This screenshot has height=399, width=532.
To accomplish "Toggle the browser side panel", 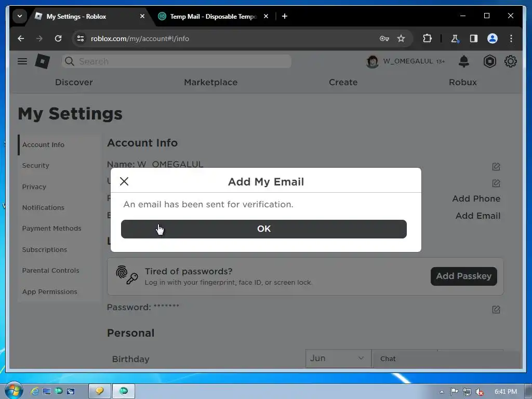I will 474,38.
